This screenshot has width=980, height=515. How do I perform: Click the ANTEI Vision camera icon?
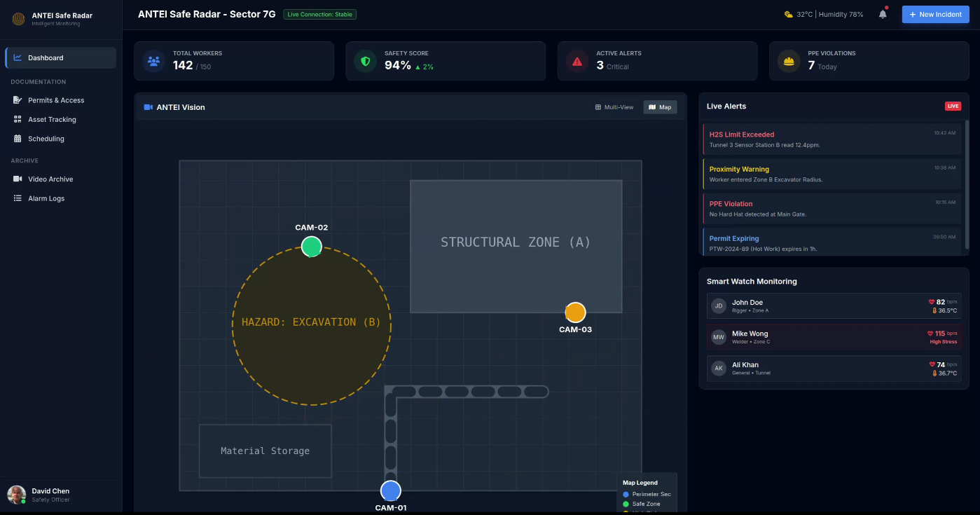coord(149,107)
